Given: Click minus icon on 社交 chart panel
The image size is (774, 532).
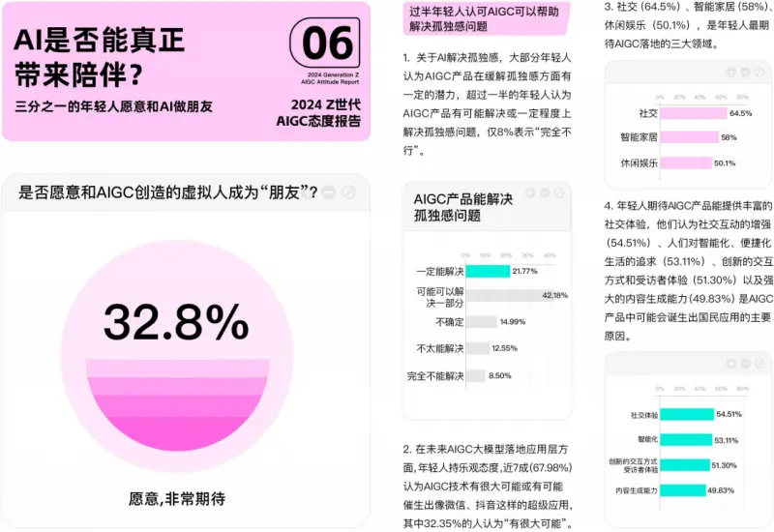Looking at the screenshot, I should click(743, 73).
